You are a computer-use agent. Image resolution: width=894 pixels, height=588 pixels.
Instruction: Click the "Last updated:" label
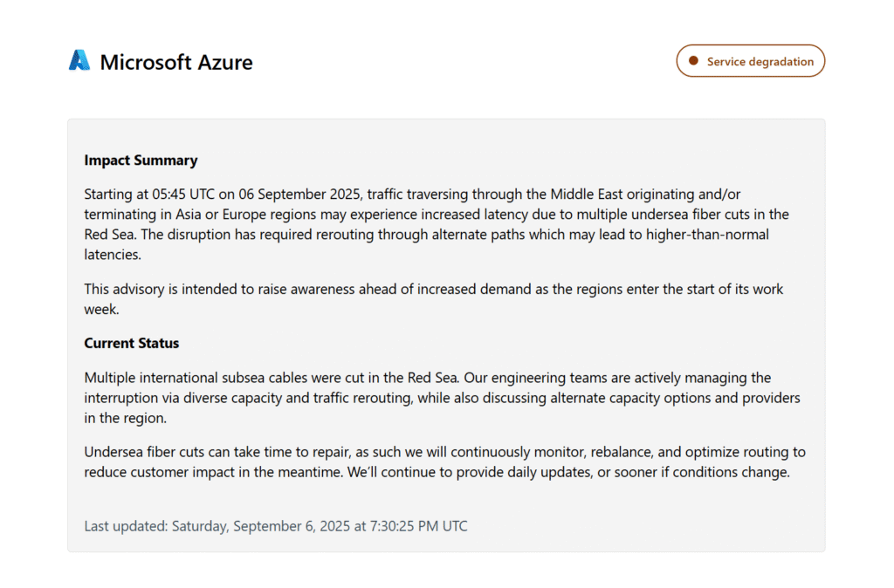tap(125, 526)
